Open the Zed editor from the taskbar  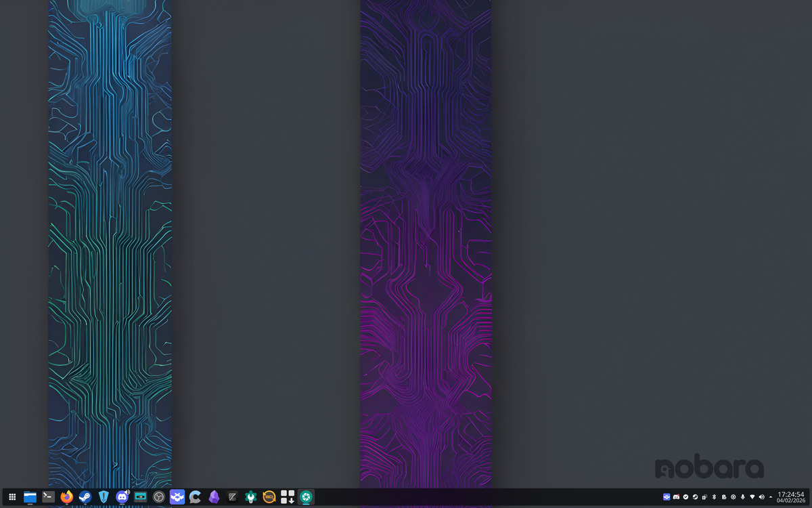(231, 496)
